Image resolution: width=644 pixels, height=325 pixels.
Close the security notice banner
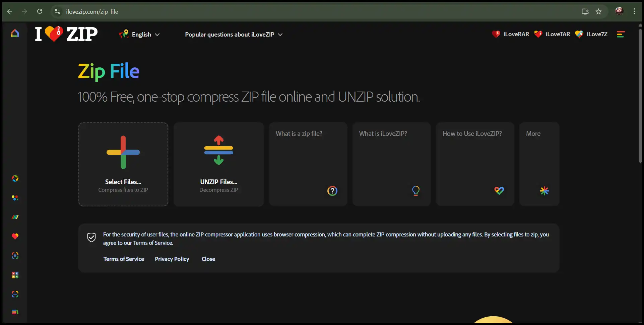pos(208,259)
